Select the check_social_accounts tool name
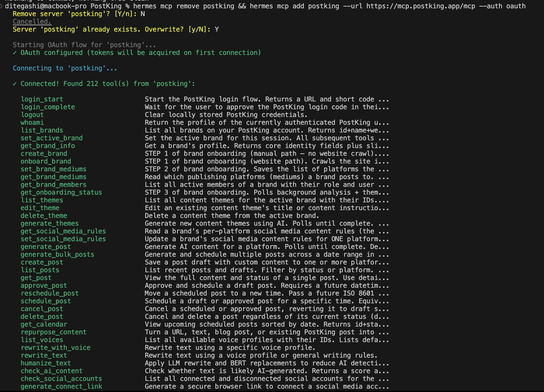The width and height of the screenshot is (544, 392). coord(61,379)
